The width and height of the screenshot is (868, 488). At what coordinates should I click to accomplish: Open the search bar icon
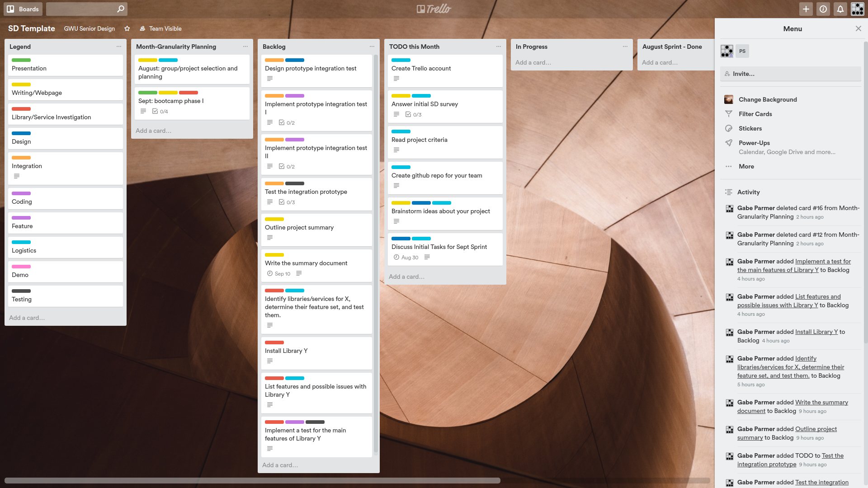pos(119,8)
